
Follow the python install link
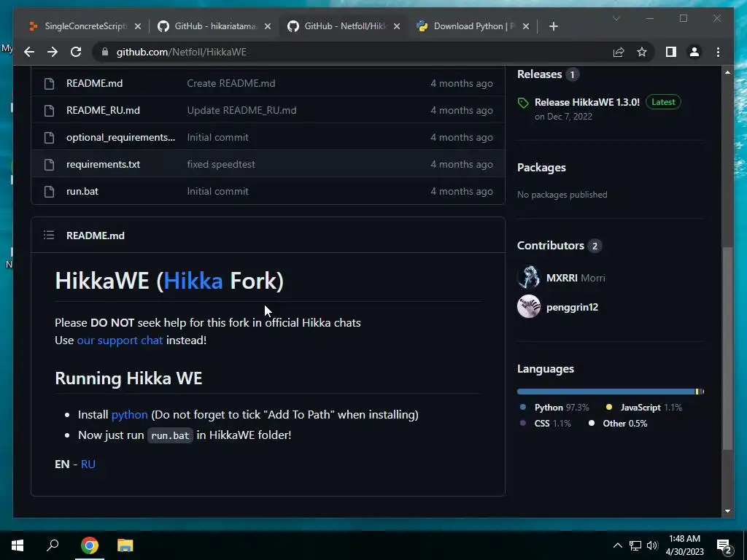(x=130, y=415)
